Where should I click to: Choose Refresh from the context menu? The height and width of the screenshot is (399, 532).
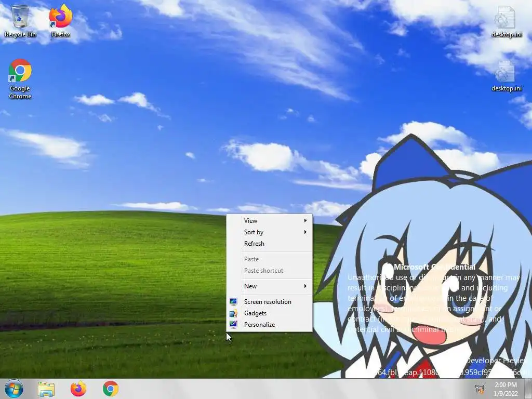tap(270, 244)
